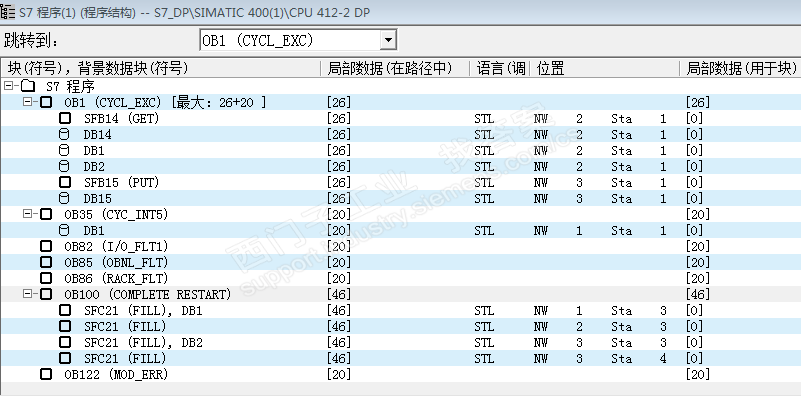Click the block icon of OB122 (MOD_ERR)
Screen dimensions: 801x396
click(x=46, y=374)
